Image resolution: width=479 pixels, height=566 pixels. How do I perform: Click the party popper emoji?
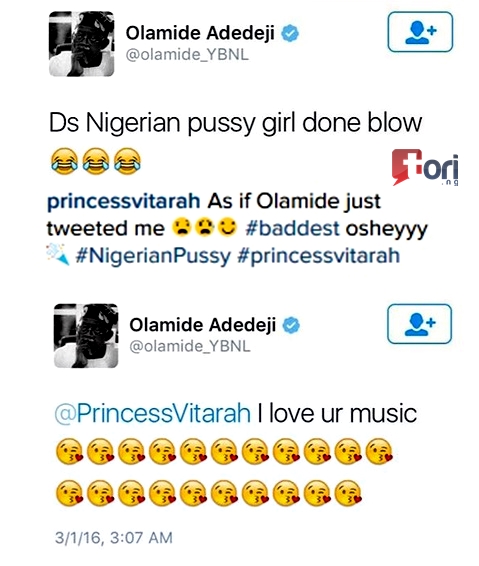58,254
